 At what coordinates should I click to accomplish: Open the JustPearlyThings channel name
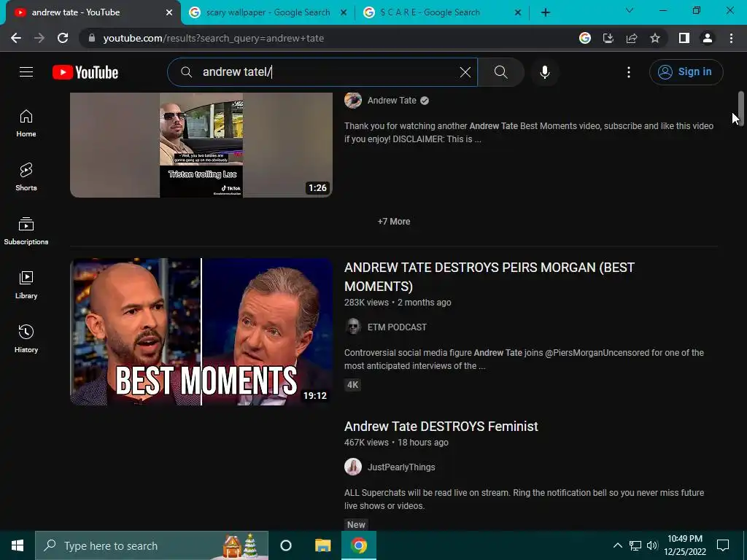coord(401,467)
